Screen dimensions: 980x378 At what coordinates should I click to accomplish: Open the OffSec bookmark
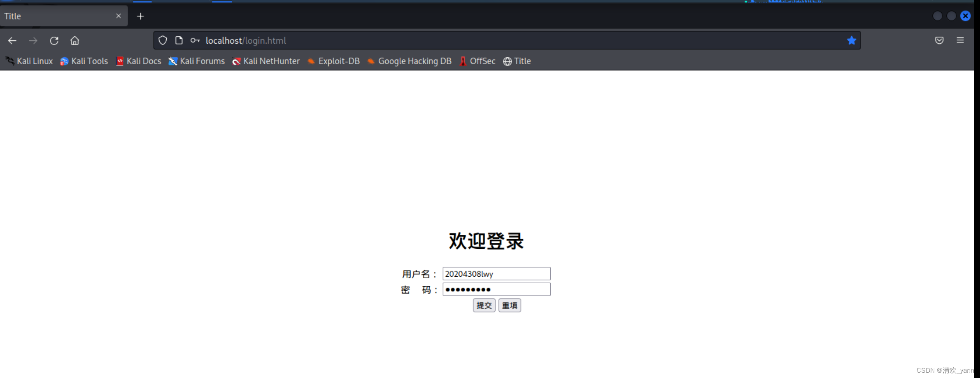point(477,61)
